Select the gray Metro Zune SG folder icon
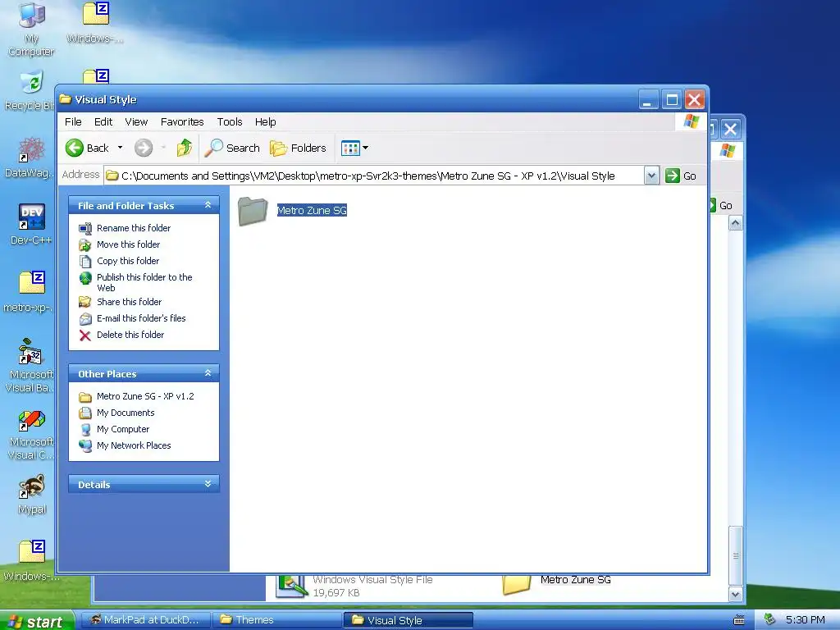 (x=253, y=211)
